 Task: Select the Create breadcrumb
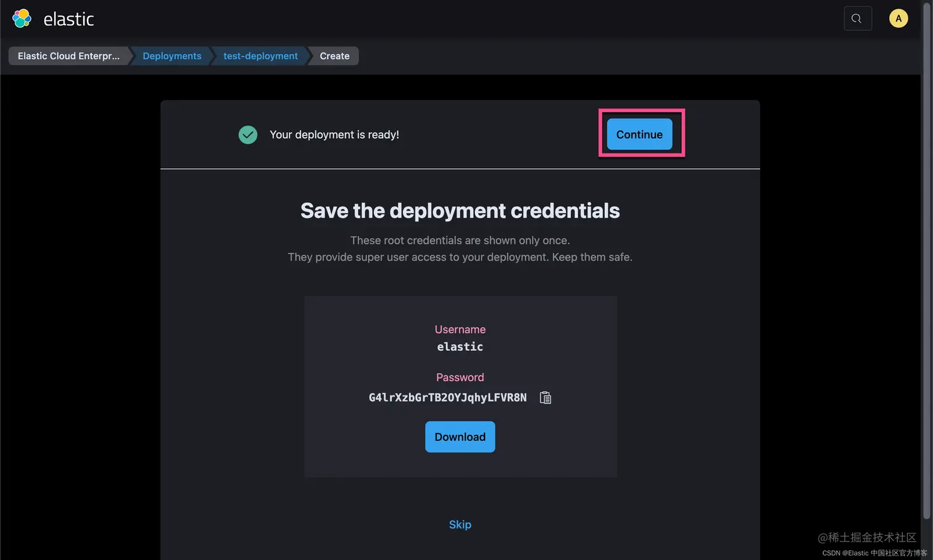334,56
